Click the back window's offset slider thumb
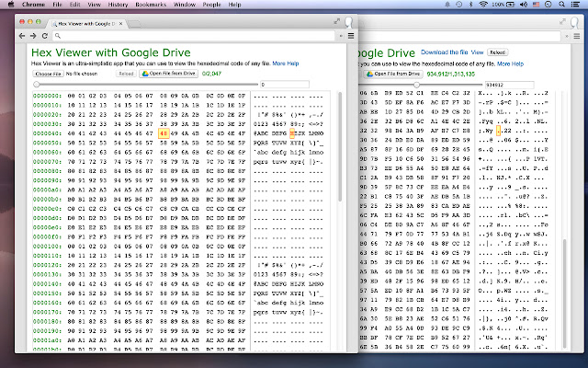588x368 pixels. pyautogui.click(x=416, y=85)
